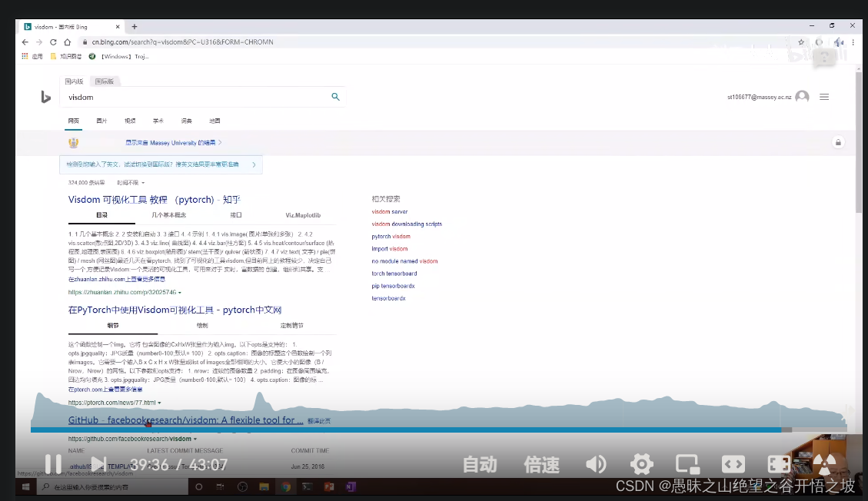The width and height of the screenshot is (868, 501).
Task: Select the 学术 results tab
Action: [158, 121]
